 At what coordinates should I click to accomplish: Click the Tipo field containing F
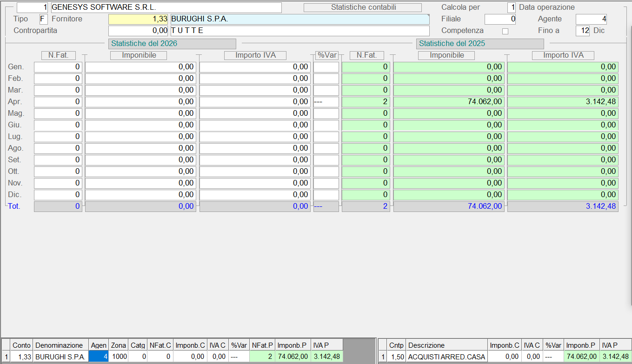pyautogui.click(x=43, y=19)
